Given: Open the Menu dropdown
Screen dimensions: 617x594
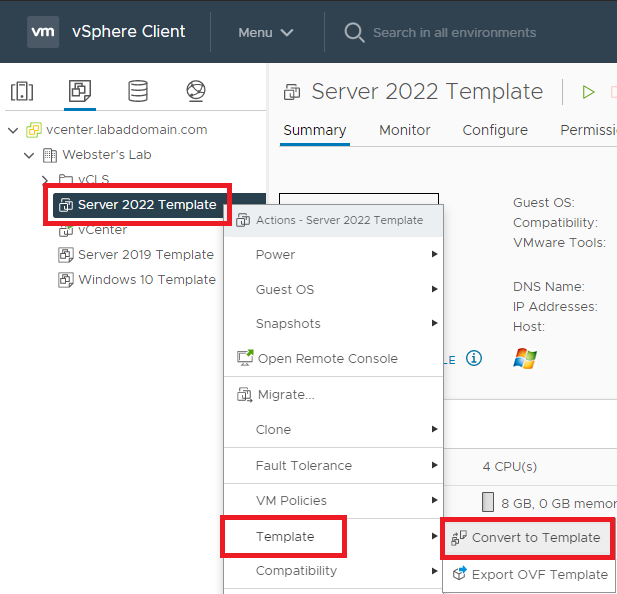Looking at the screenshot, I should point(266,32).
